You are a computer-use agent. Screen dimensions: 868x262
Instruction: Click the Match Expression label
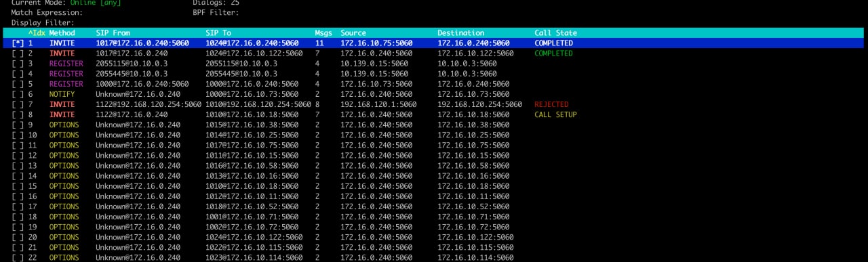click(x=47, y=12)
